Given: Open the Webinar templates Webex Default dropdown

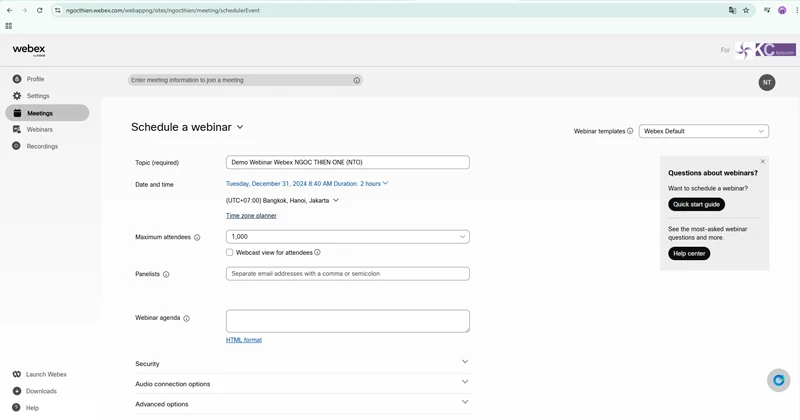Looking at the screenshot, I should click(x=704, y=131).
